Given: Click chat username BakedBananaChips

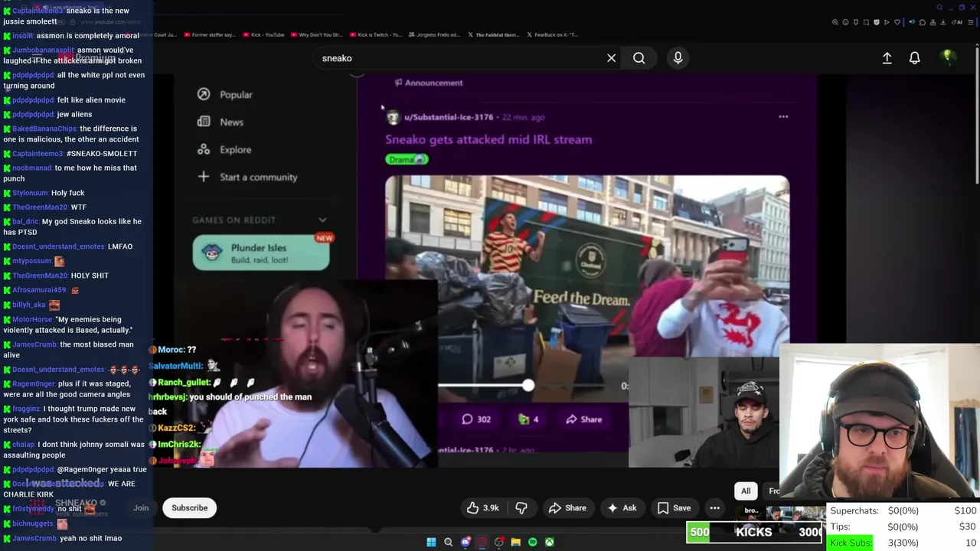Looking at the screenshot, I should (44, 129).
